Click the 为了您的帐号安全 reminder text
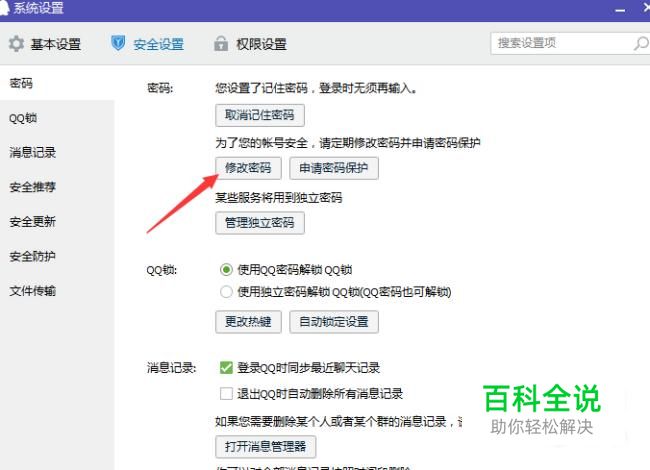The height and width of the screenshot is (470, 650). pos(347,143)
